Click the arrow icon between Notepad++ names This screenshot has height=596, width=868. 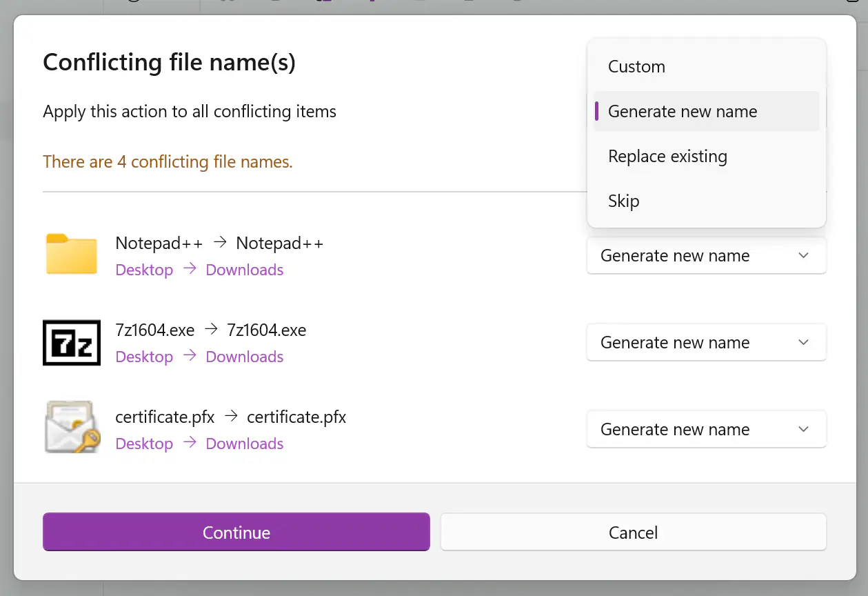click(219, 243)
